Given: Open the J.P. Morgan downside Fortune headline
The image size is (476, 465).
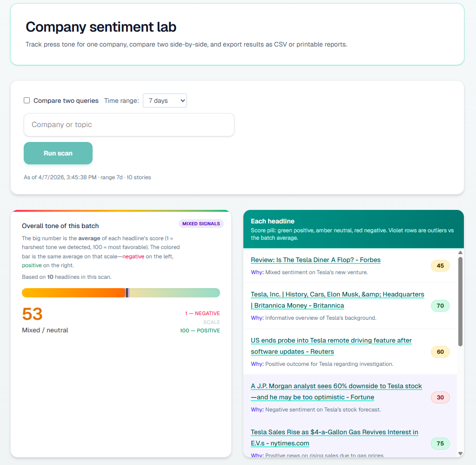Looking at the screenshot, I should pyautogui.click(x=336, y=391).
